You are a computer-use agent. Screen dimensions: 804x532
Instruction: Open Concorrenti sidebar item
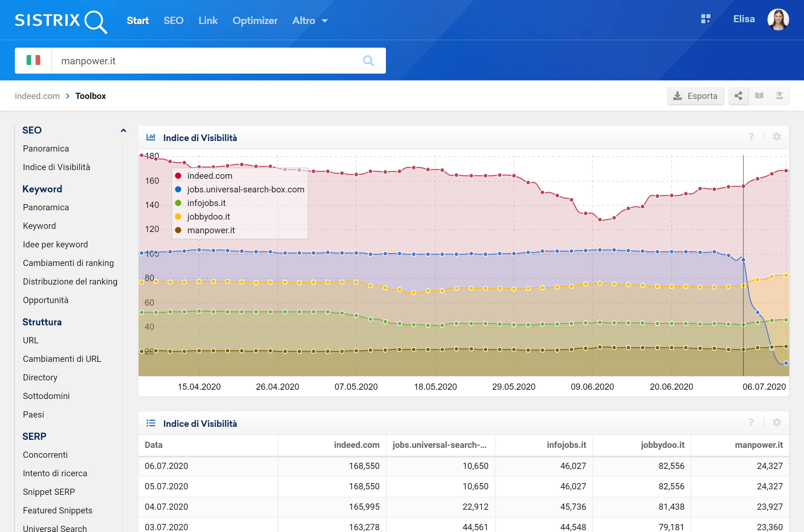(x=45, y=455)
